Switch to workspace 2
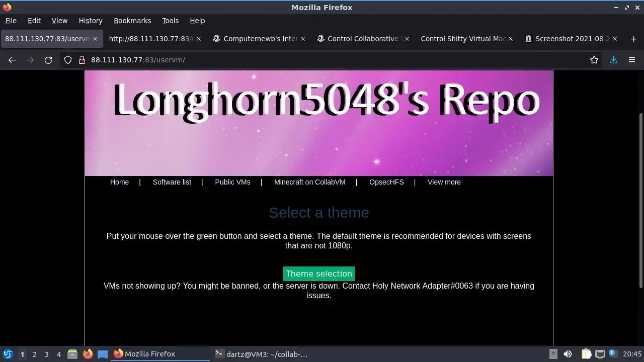Image resolution: width=644 pixels, height=362 pixels. click(x=34, y=354)
